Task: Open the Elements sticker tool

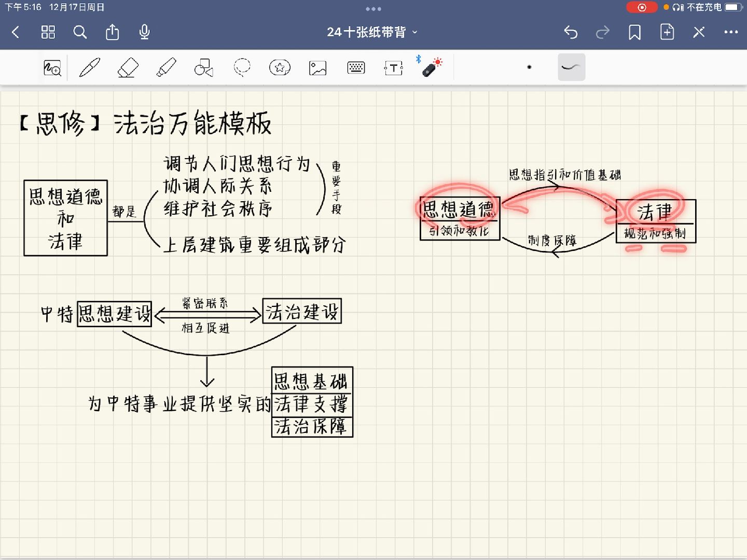Action: pos(280,67)
